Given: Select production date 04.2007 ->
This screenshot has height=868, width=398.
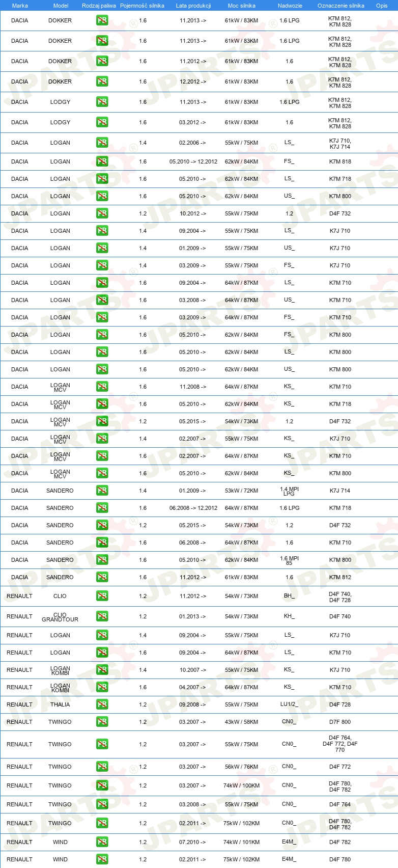Looking at the screenshot, I should pos(192,687).
